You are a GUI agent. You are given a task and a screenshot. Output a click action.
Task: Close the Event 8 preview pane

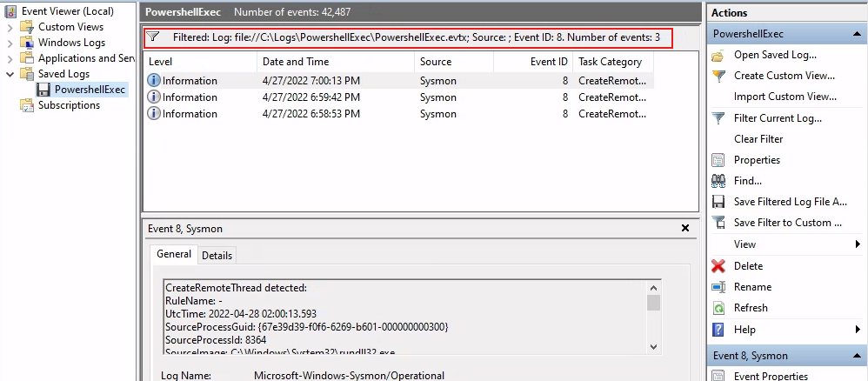(684, 228)
